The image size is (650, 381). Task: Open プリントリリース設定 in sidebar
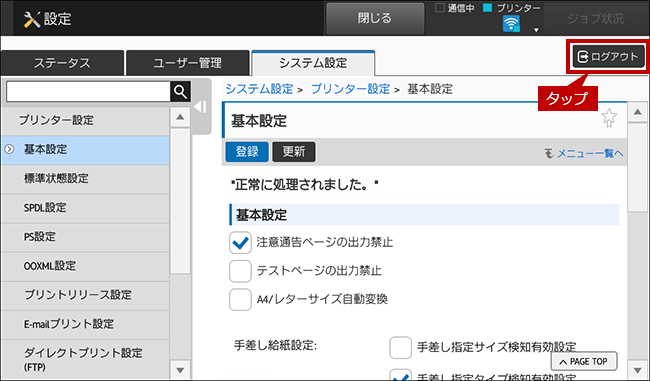point(85,295)
